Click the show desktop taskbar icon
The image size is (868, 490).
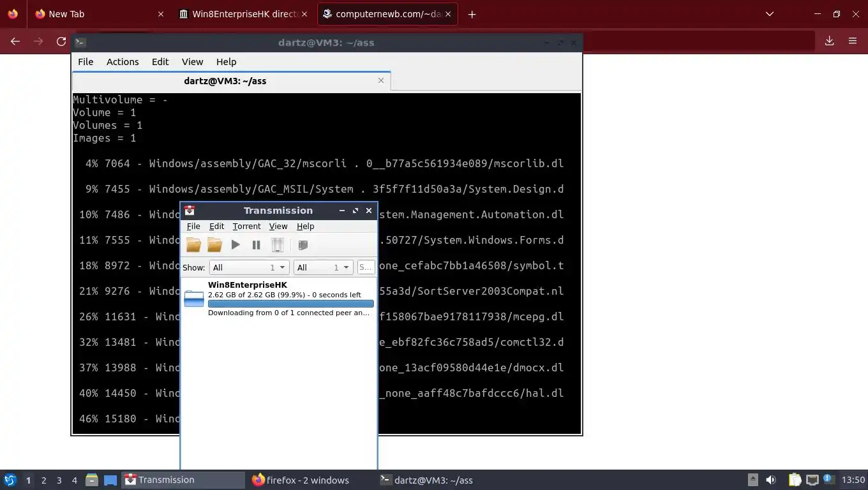110,480
